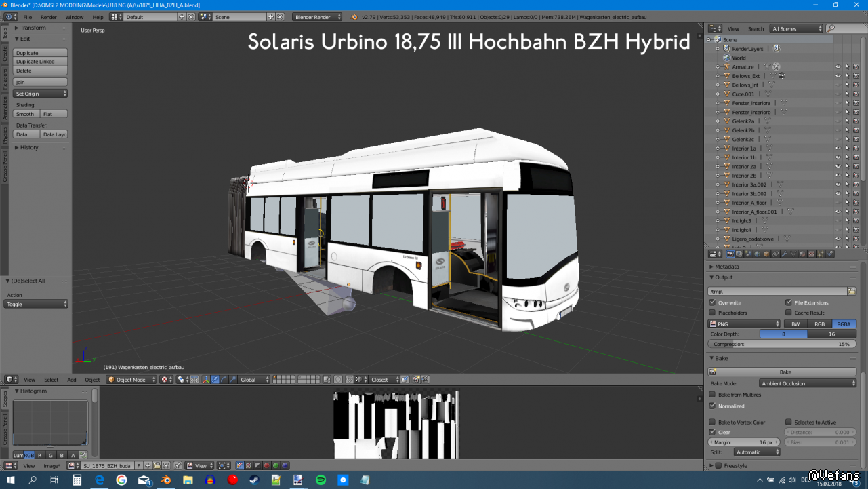The width and height of the screenshot is (868, 489).
Task: Open the Add menu in 3D viewport header
Action: [72, 380]
